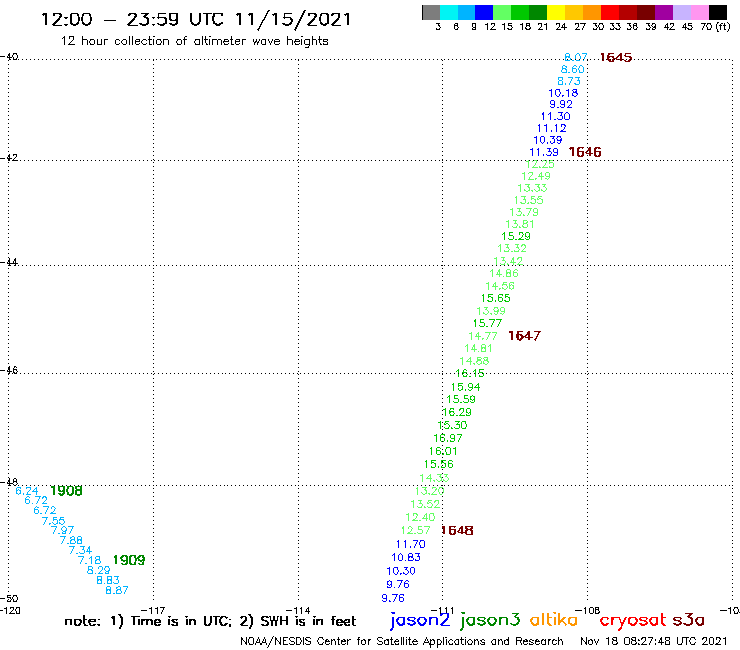
Task: Select the 7.55 wave height value
Action: 53,521
